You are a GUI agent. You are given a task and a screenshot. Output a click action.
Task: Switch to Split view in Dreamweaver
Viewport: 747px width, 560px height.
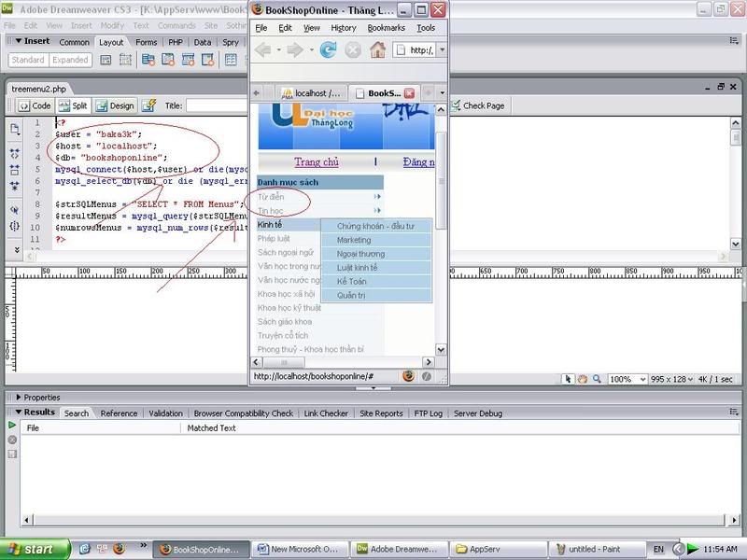tap(74, 105)
